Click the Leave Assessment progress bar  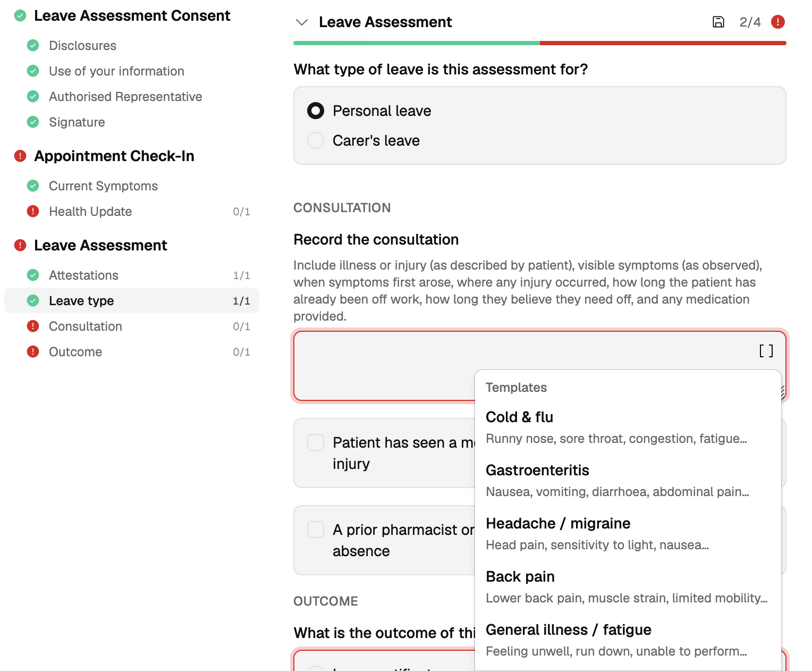click(x=540, y=43)
